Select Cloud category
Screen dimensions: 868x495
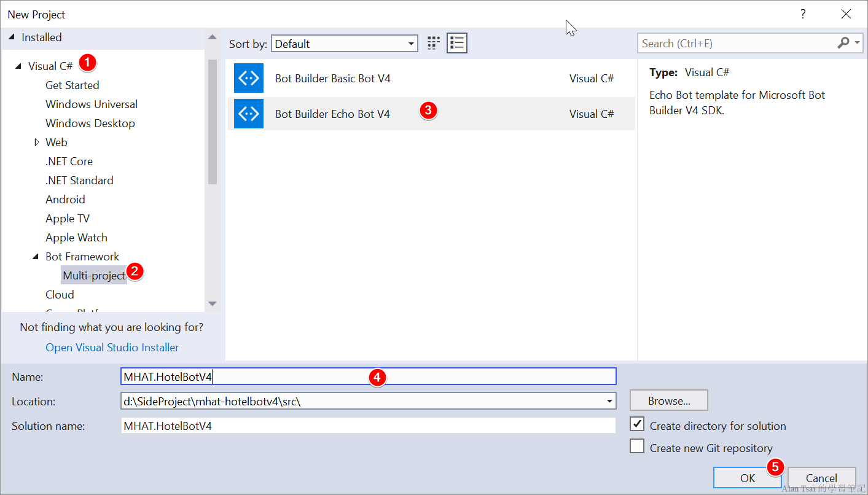[60, 295]
